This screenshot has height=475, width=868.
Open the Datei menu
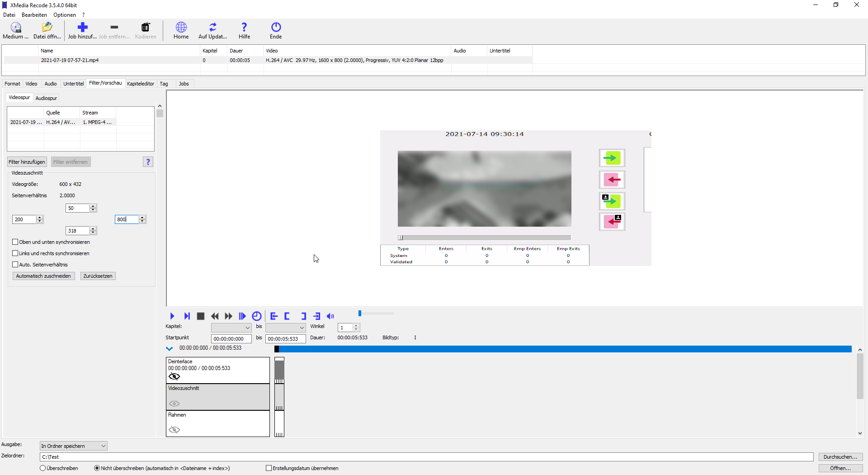[9, 15]
